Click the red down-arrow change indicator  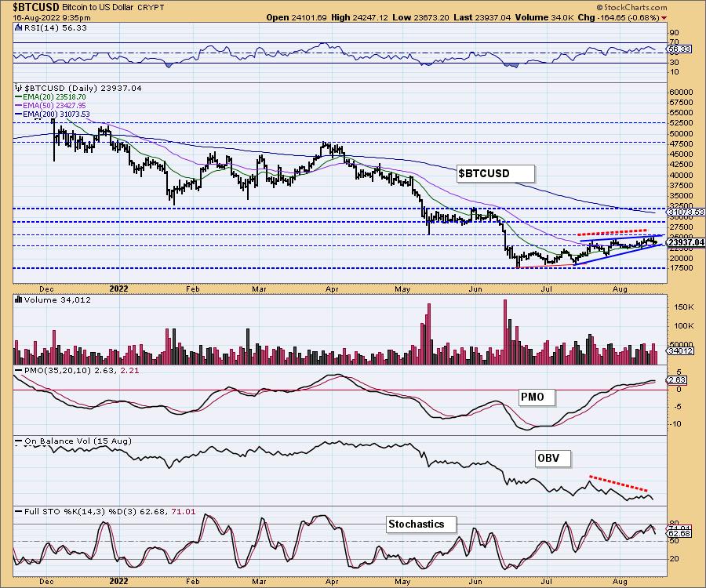[664, 18]
